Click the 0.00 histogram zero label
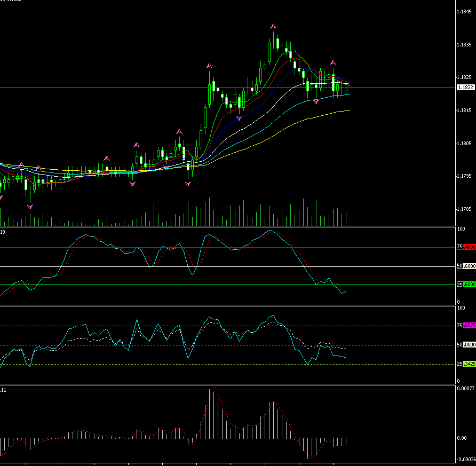Viewport: 476px width, 466px height. (x=462, y=438)
